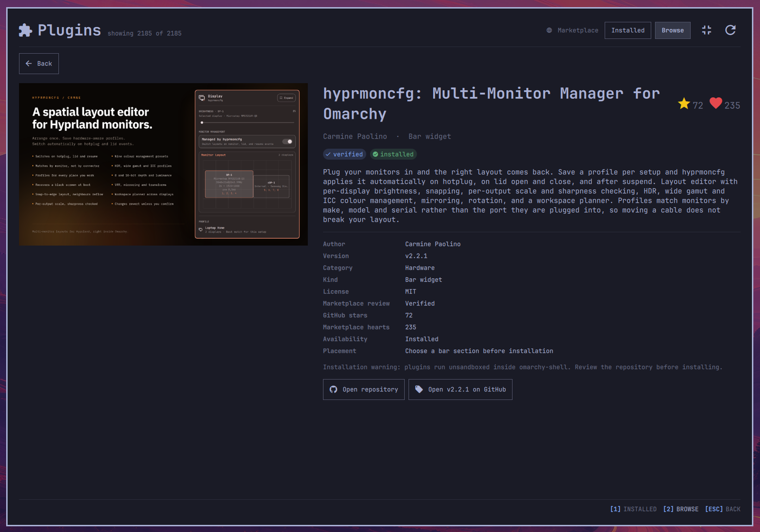Click the refresh plugins icon
Screen dimensions: 760x532
pos(731,30)
